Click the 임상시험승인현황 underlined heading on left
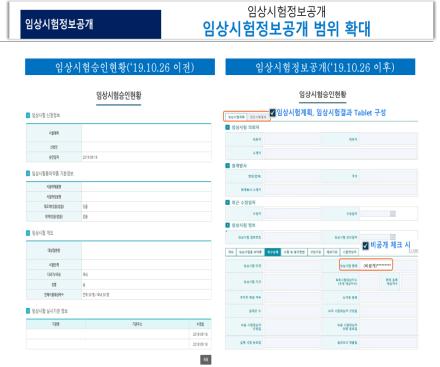The height and width of the screenshot is (367, 440). (119, 96)
